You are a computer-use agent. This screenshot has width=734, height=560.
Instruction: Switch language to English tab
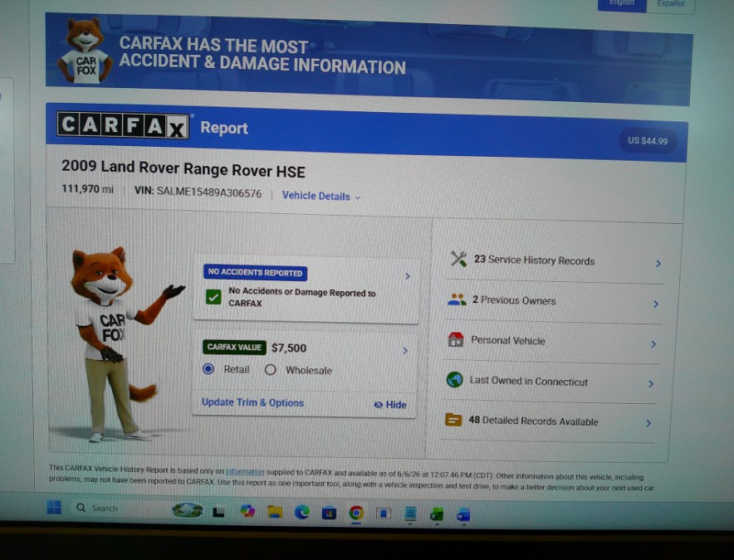622,4
